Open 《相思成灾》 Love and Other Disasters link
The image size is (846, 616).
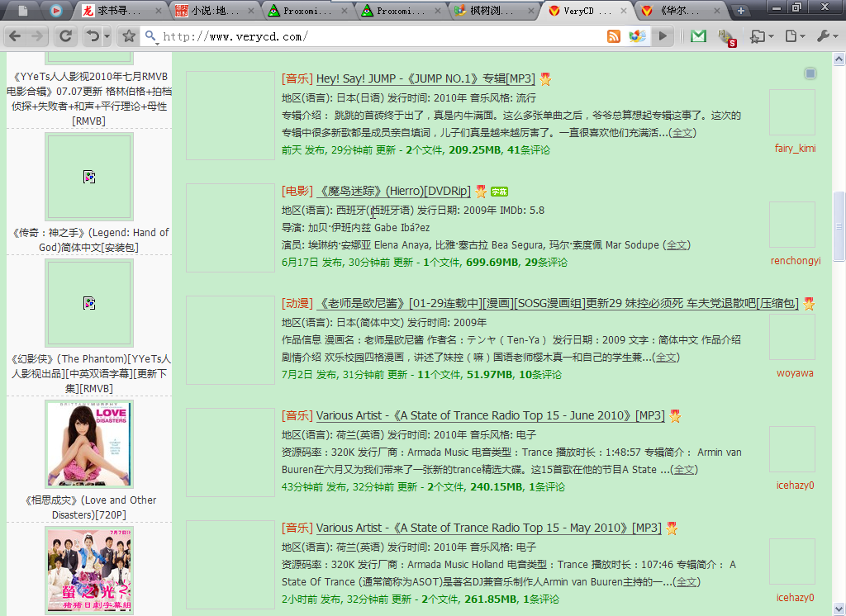(x=89, y=507)
